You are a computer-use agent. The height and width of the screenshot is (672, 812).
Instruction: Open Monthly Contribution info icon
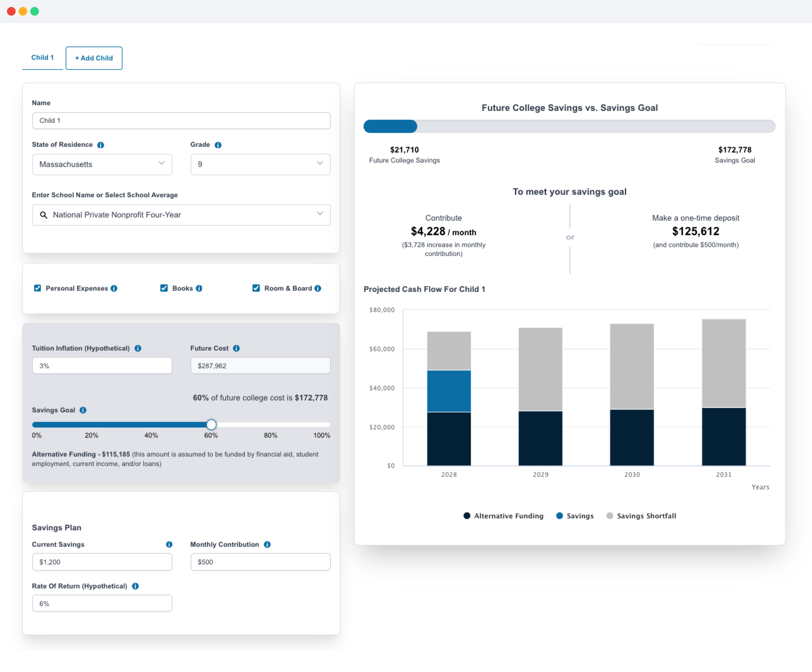(268, 545)
